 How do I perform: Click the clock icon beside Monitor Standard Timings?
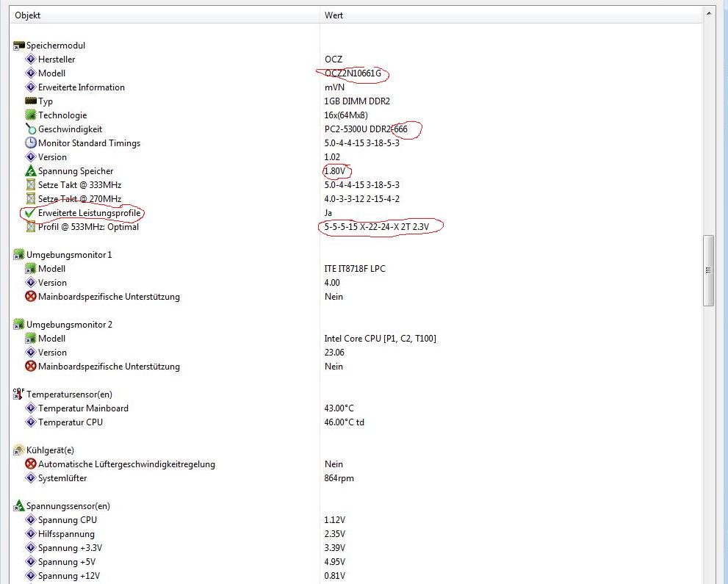(31, 143)
